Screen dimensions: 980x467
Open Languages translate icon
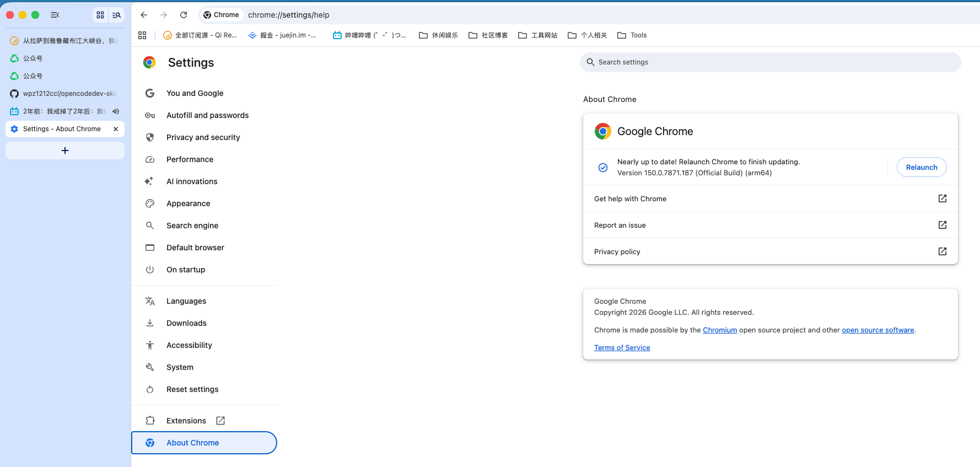(150, 301)
